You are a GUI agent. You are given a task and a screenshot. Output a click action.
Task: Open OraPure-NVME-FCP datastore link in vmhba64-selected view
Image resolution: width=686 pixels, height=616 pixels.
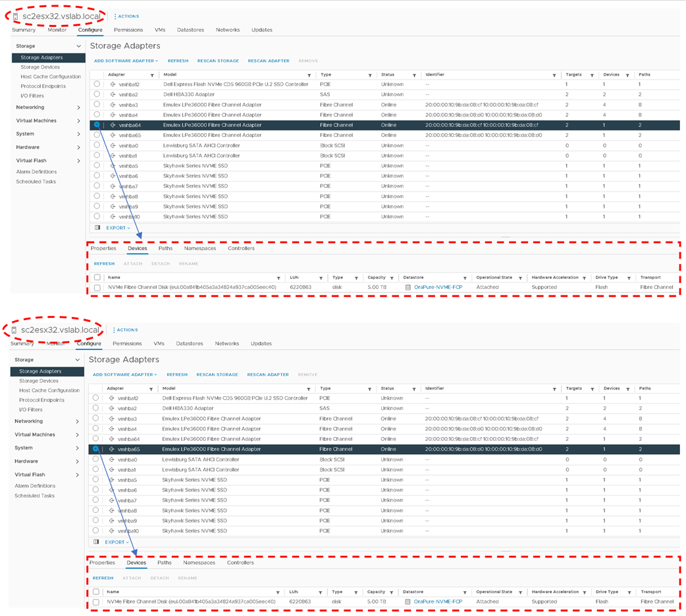point(438,288)
